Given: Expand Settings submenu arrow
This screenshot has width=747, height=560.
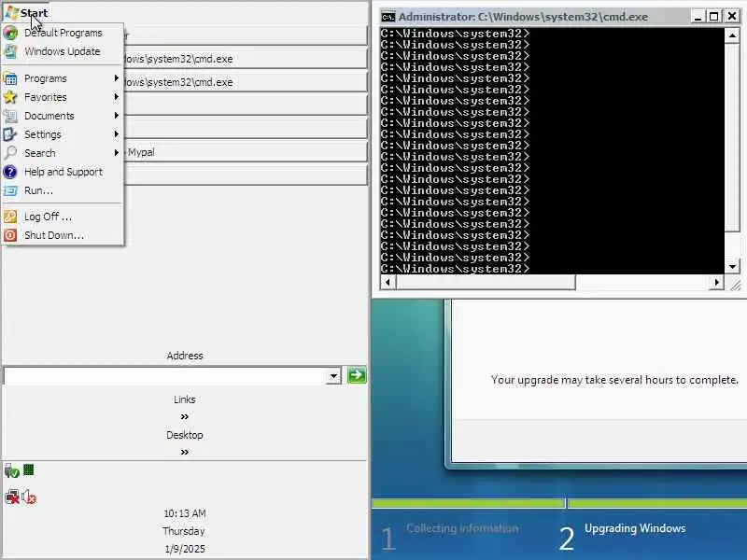Looking at the screenshot, I should (116, 133).
